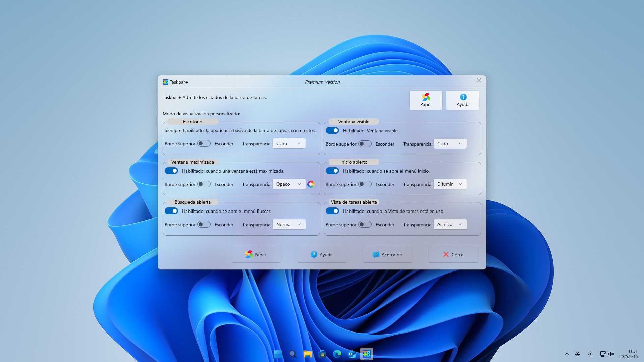The height and width of the screenshot is (362, 644).
Task: Launch File Explorer from taskbar
Action: pos(308,354)
